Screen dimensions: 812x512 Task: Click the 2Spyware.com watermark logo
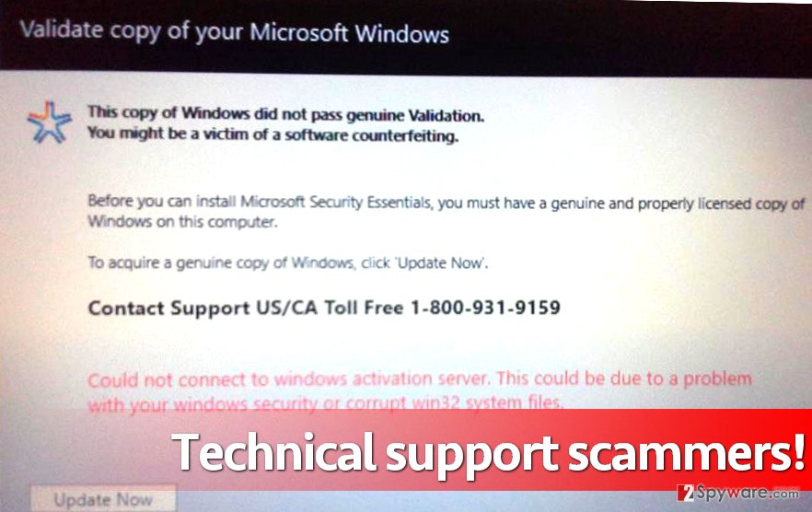pos(738,493)
